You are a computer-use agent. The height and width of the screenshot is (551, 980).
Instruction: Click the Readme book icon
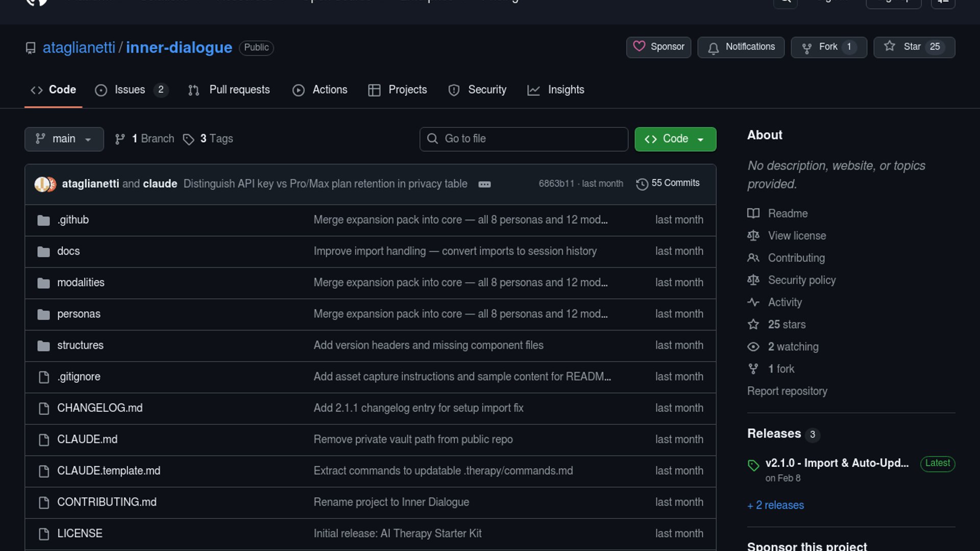753,213
